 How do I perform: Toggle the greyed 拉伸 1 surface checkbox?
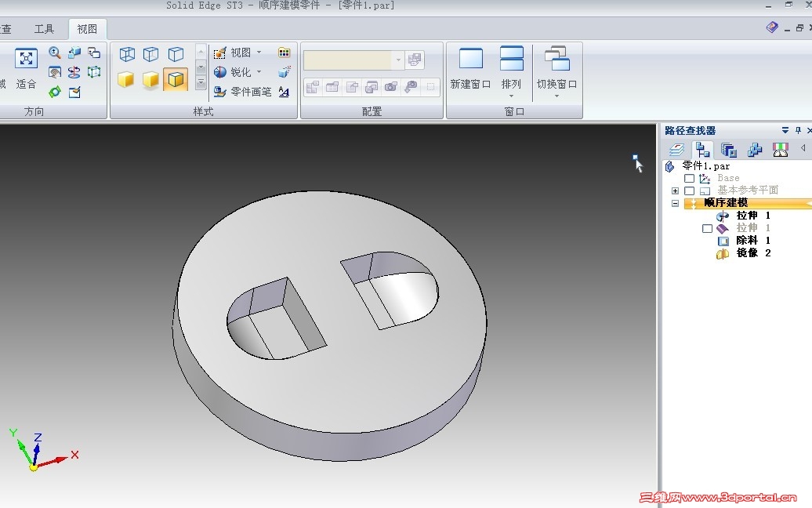click(x=707, y=228)
